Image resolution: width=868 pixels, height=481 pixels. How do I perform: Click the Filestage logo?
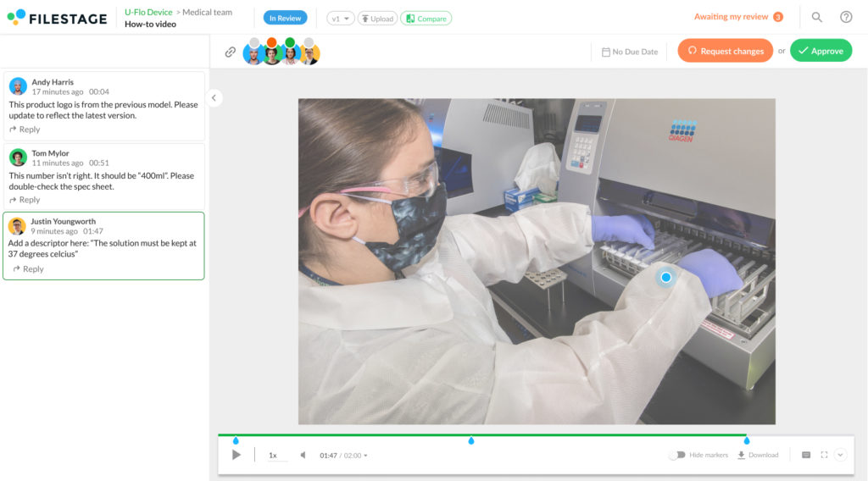pos(57,18)
